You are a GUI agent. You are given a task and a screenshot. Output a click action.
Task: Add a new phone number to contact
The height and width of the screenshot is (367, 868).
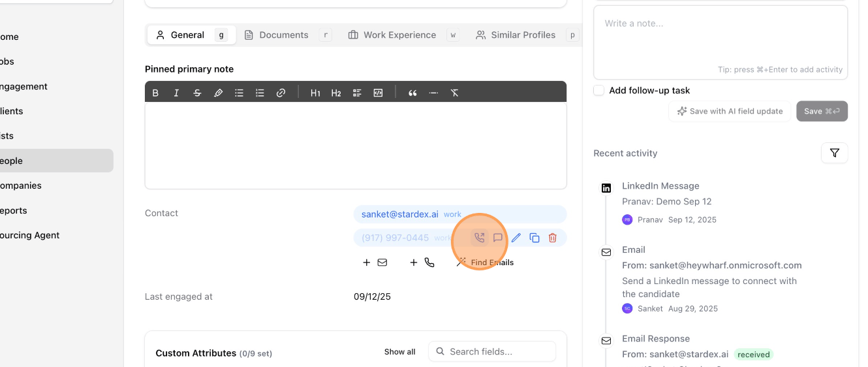(x=422, y=263)
